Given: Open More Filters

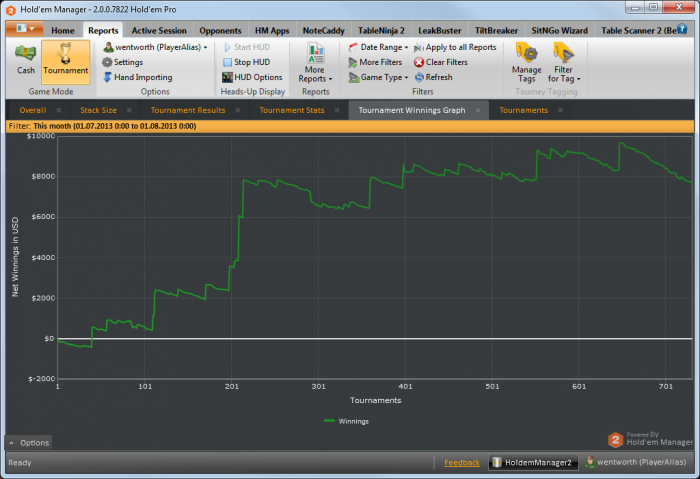Looking at the screenshot, I should pyautogui.click(x=375, y=62).
